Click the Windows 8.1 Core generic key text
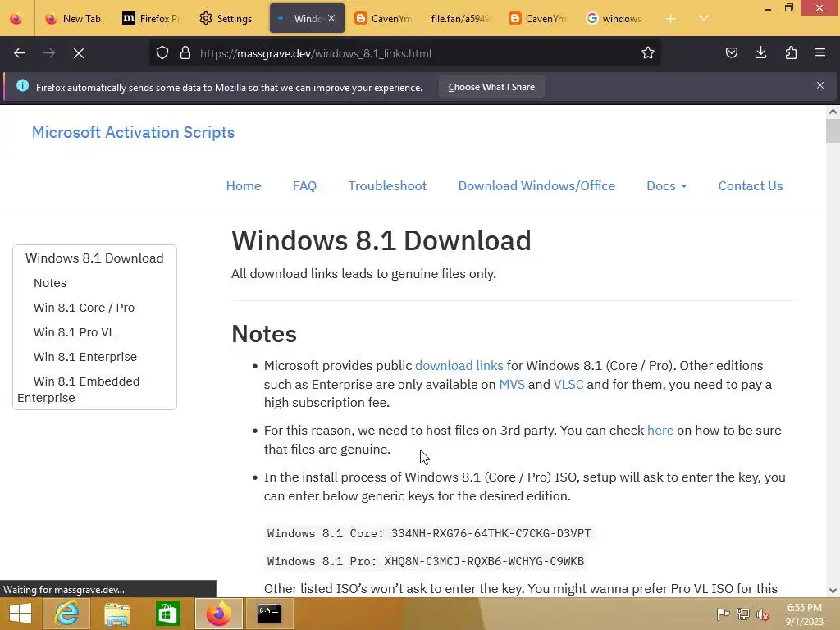 tap(429, 533)
